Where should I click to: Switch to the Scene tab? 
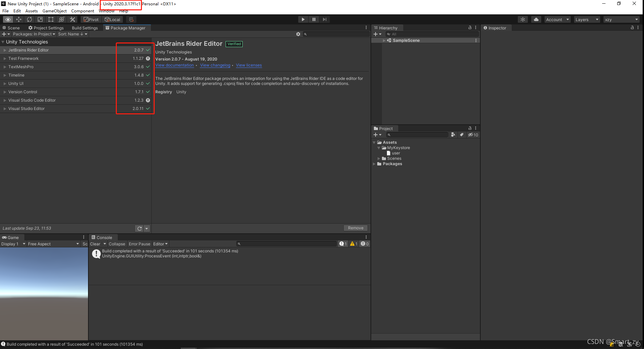pos(11,28)
